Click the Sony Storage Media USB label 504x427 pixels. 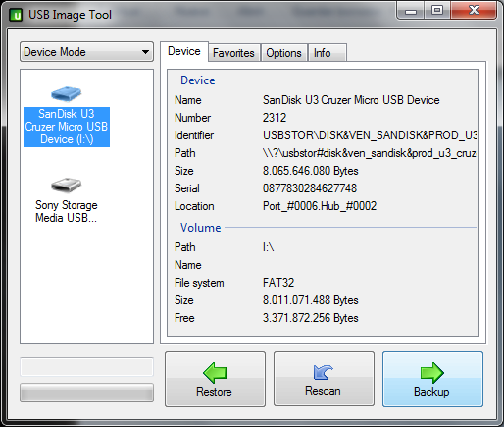click(x=67, y=211)
